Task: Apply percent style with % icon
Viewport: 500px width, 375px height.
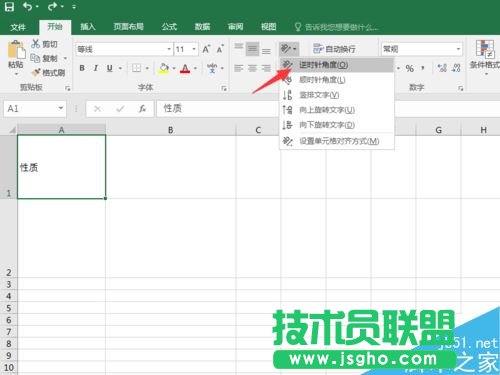Action: coord(410,68)
